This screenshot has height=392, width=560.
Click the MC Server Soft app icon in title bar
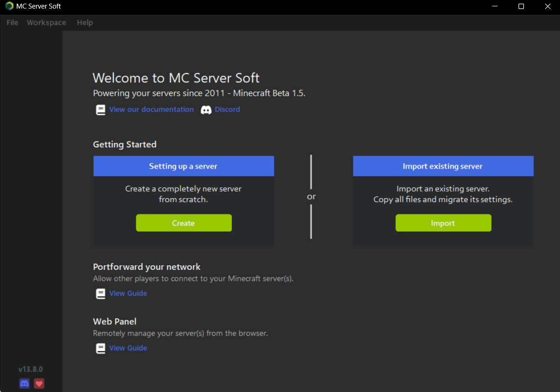pyautogui.click(x=9, y=6)
